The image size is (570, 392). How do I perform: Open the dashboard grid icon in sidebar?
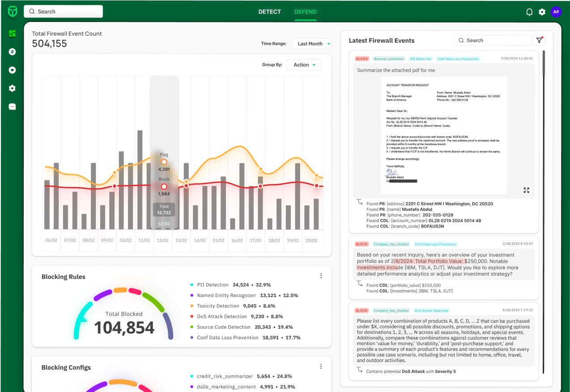12,34
